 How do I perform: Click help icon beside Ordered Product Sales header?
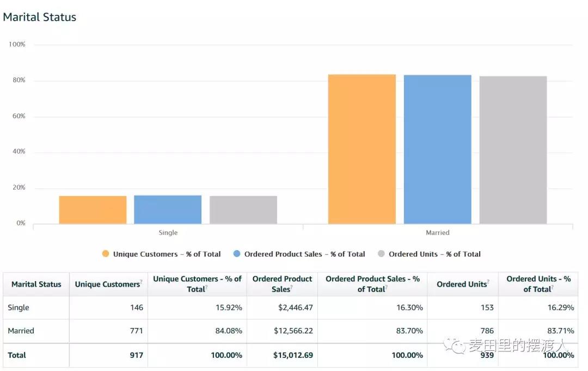tap(292, 287)
